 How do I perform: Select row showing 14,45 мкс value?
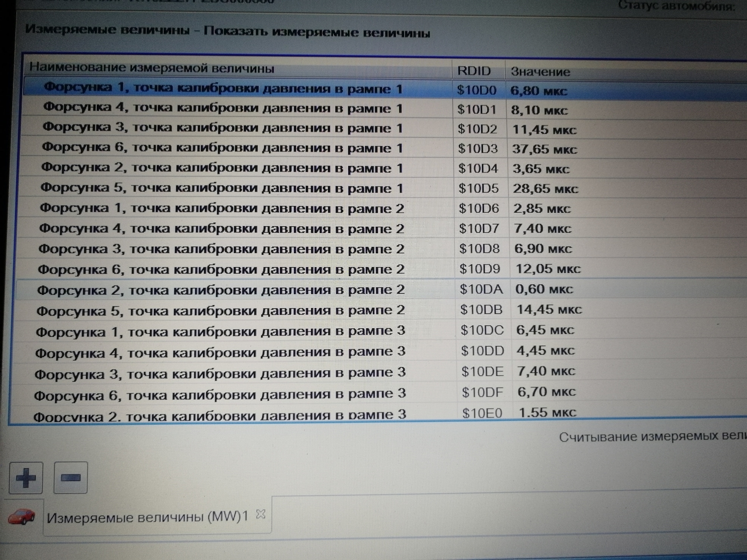549,310
